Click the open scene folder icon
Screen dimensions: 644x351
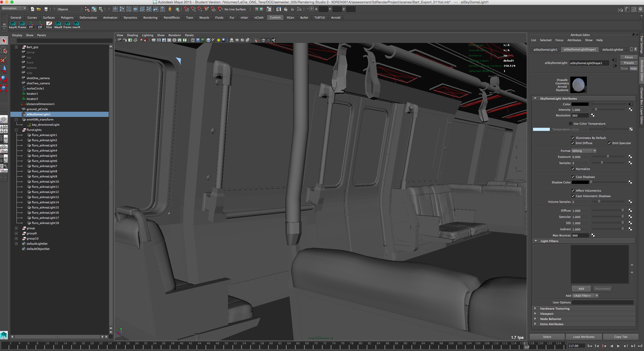click(39, 9)
